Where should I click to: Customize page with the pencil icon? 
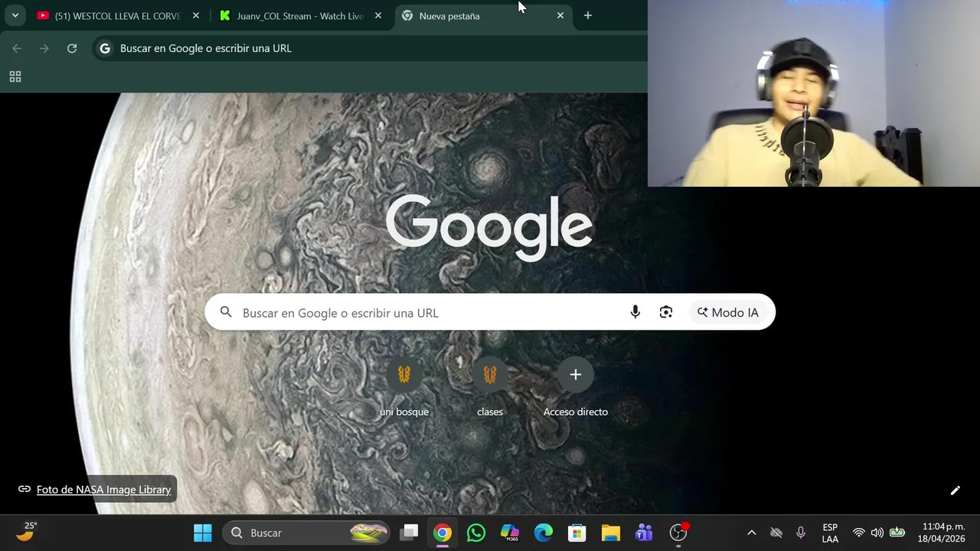pyautogui.click(x=955, y=491)
